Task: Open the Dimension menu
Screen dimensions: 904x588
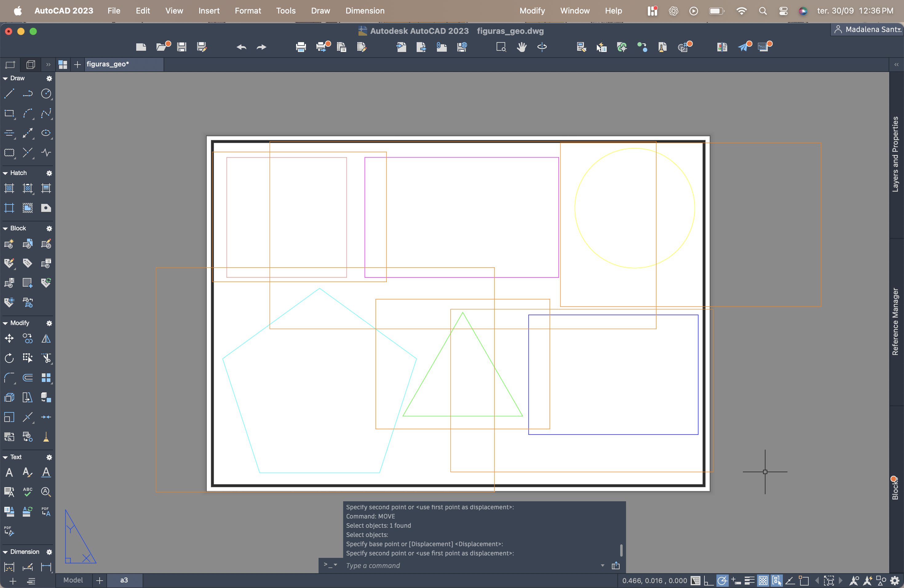Action: pos(365,11)
